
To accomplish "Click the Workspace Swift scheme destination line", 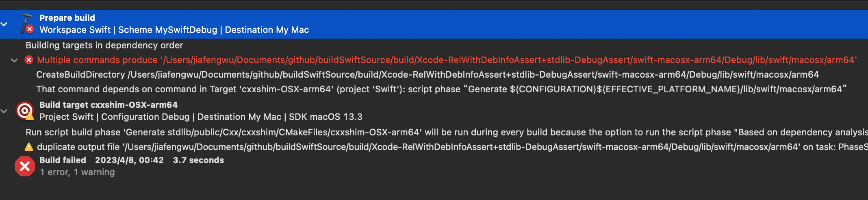I will tap(174, 30).
